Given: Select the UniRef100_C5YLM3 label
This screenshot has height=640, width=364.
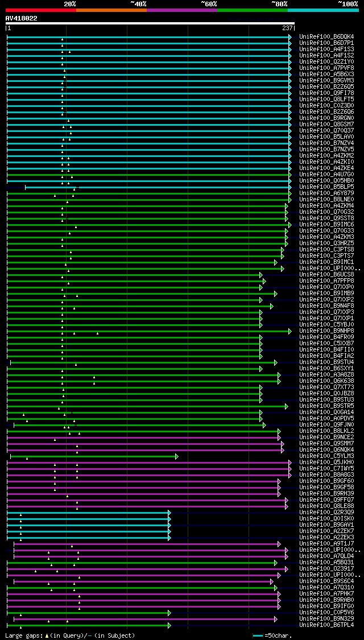Looking at the screenshot, I should 326,456.
